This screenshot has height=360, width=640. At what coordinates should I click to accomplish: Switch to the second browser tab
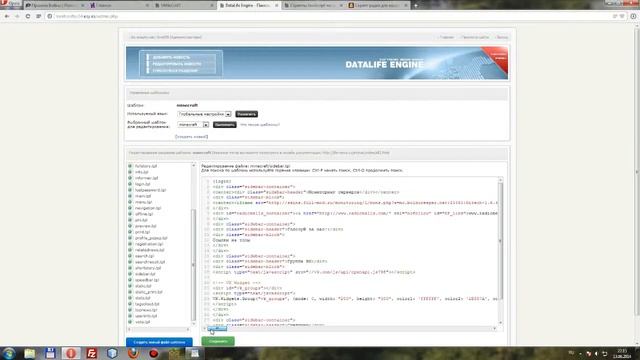coord(119,5)
